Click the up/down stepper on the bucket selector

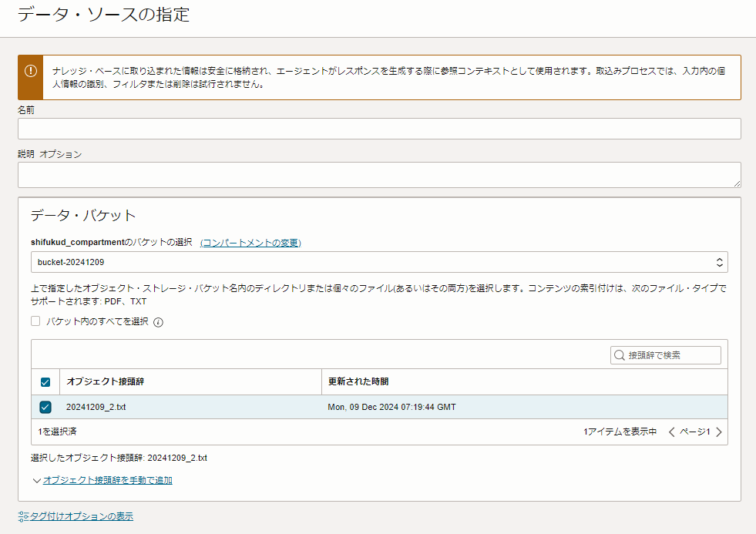[x=718, y=262]
